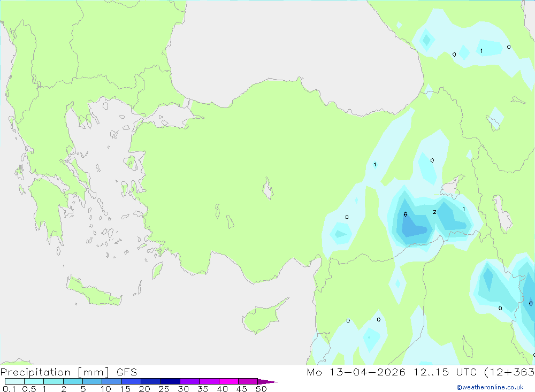
Task: Select the 2–5 mm legend color swatch
Action: coord(73,381)
